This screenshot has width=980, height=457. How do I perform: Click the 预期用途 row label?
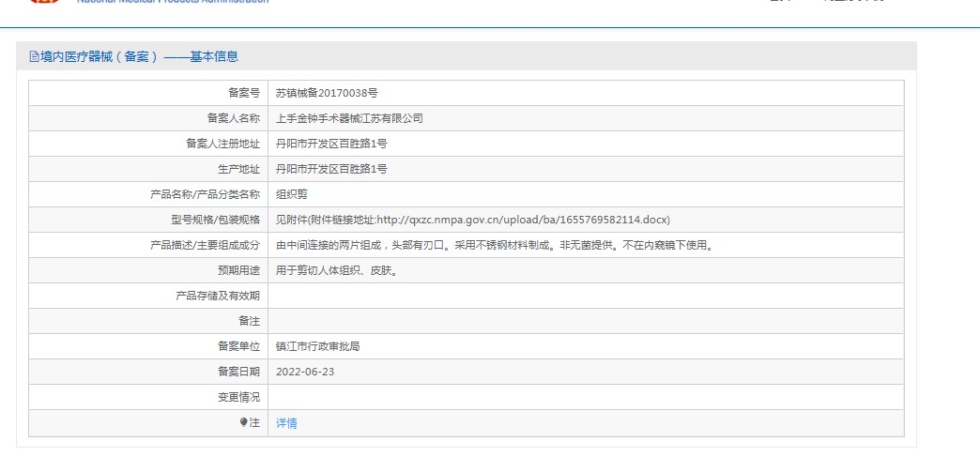tap(238, 270)
